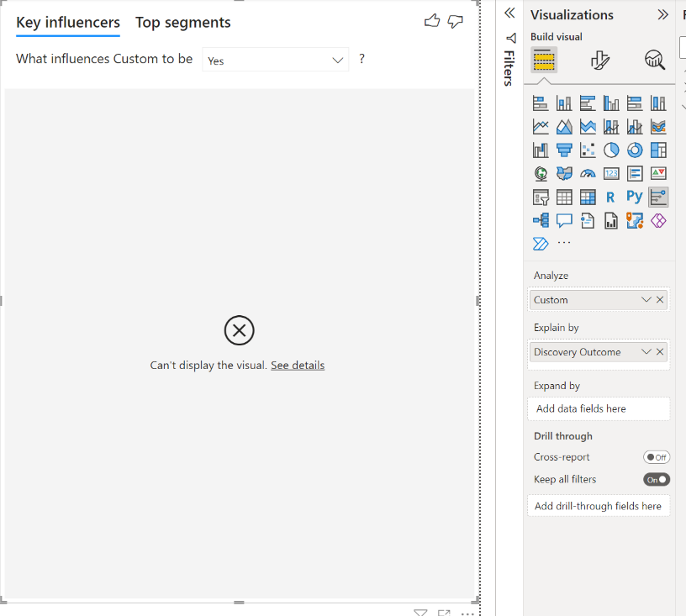The image size is (686, 616).
Task: Choose the gauge visual
Action: tap(588, 174)
